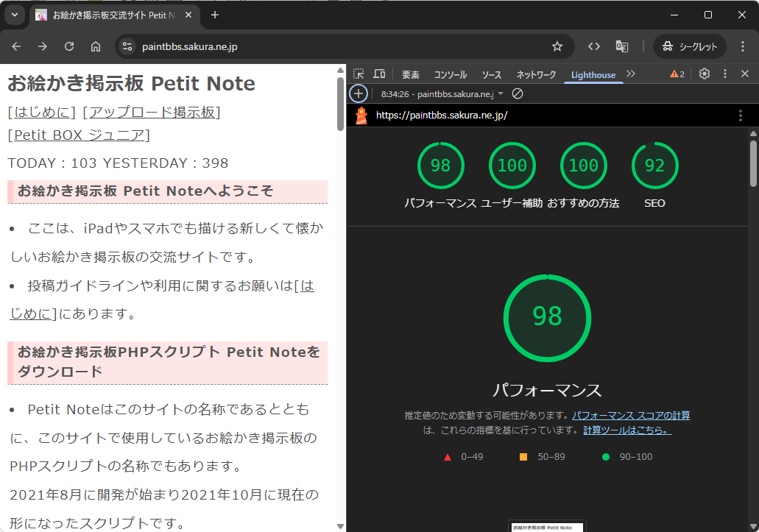Image resolution: width=759 pixels, height=532 pixels.
Task: Show more DevTools tabs with double chevron
Action: pos(630,74)
